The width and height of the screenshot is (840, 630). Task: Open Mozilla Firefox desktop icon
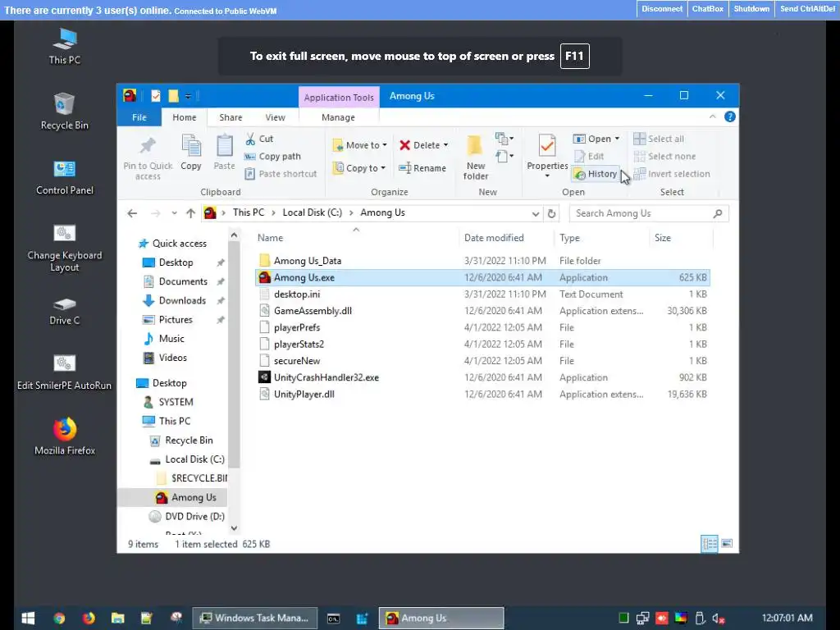(65, 436)
